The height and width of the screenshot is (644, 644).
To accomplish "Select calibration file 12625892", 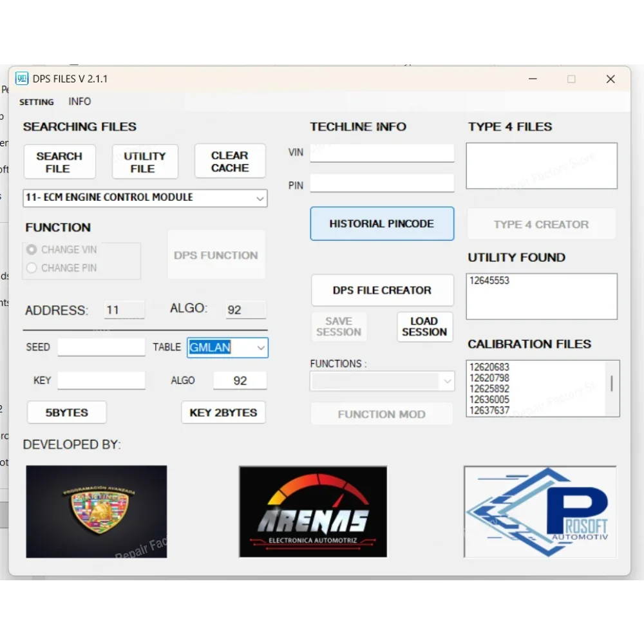I will [489, 388].
